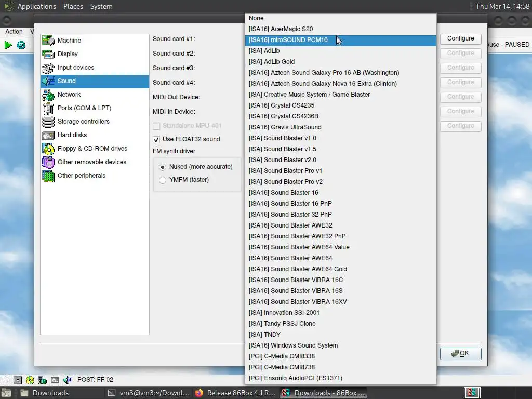532x399 pixels.
Task: Click the green play resume icon
Action: pyautogui.click(x=8, y=45)
